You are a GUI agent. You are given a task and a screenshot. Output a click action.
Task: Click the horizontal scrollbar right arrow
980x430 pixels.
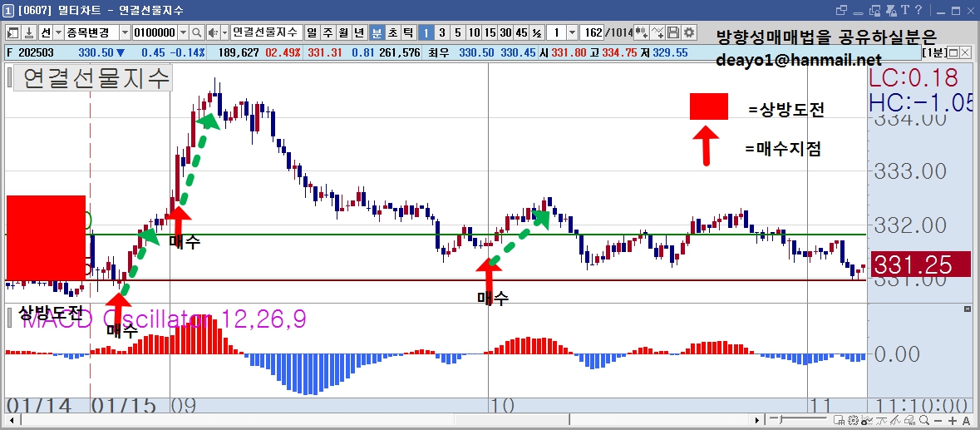click(758, 420)
